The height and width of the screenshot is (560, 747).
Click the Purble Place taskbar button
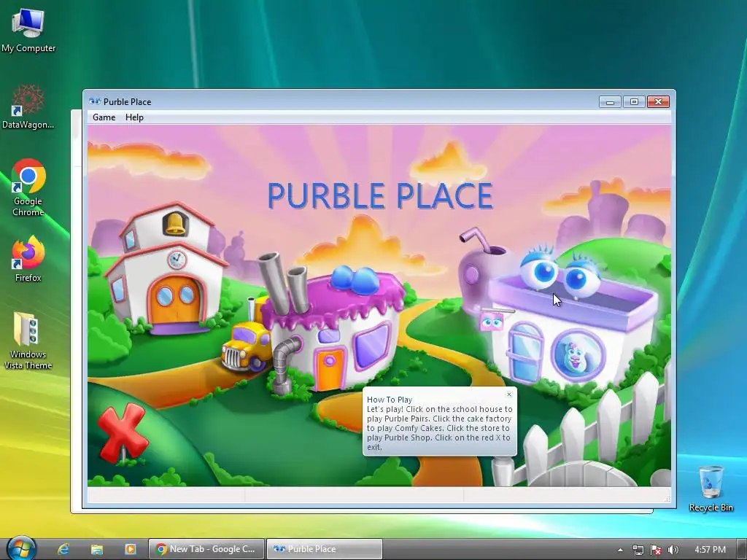click(x=325, y=549)
